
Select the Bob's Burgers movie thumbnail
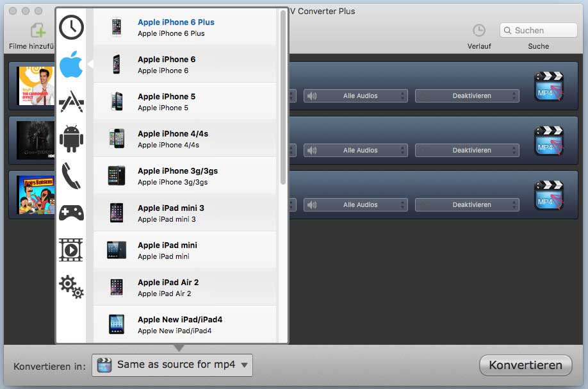click(36, 195)
